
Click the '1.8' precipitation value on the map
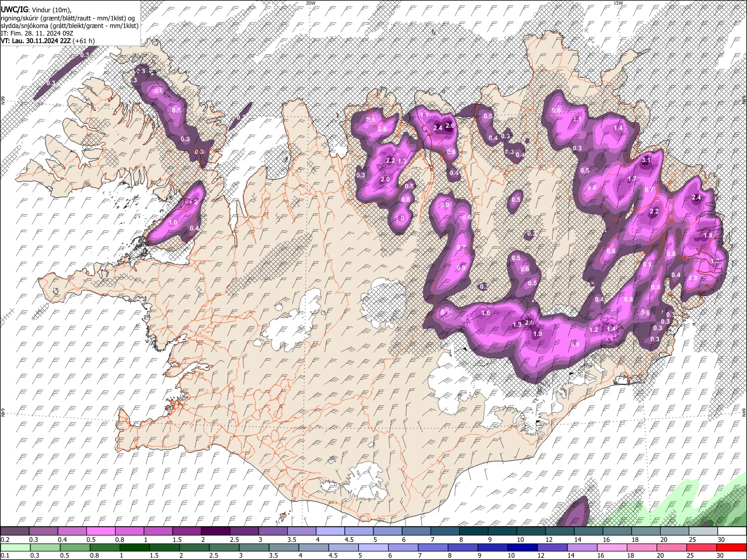coord(708,235)
